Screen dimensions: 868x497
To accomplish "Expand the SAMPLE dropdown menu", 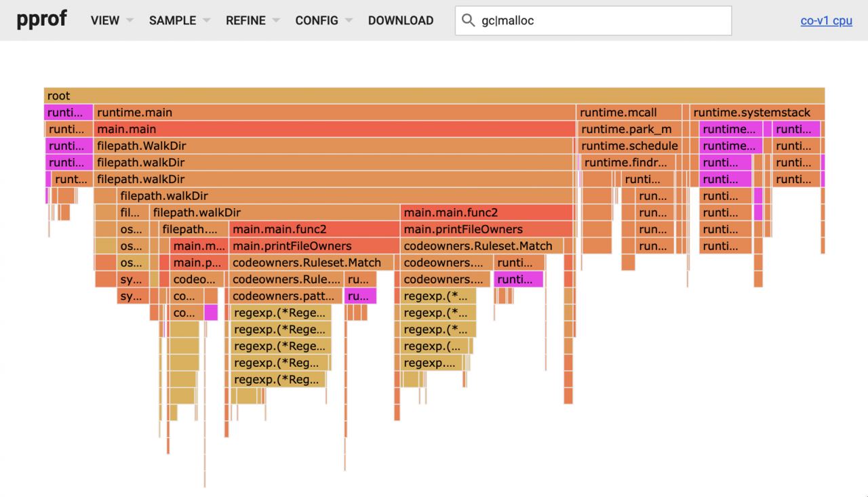I will [x=180, y=20].
